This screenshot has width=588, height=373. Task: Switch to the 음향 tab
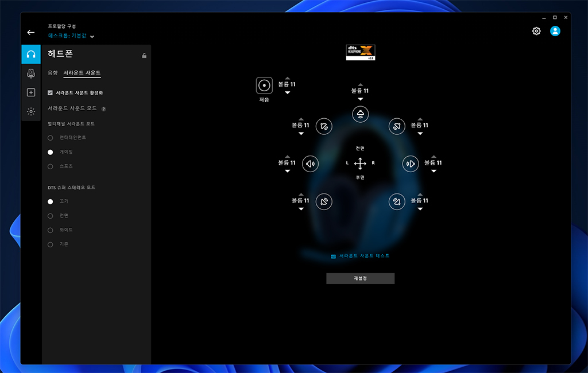(52, 73)
